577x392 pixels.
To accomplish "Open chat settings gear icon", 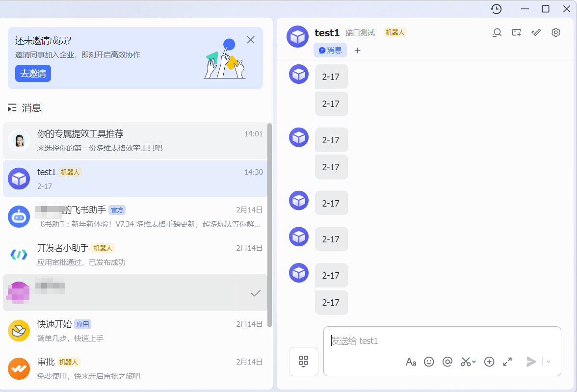I will [555, 33].
